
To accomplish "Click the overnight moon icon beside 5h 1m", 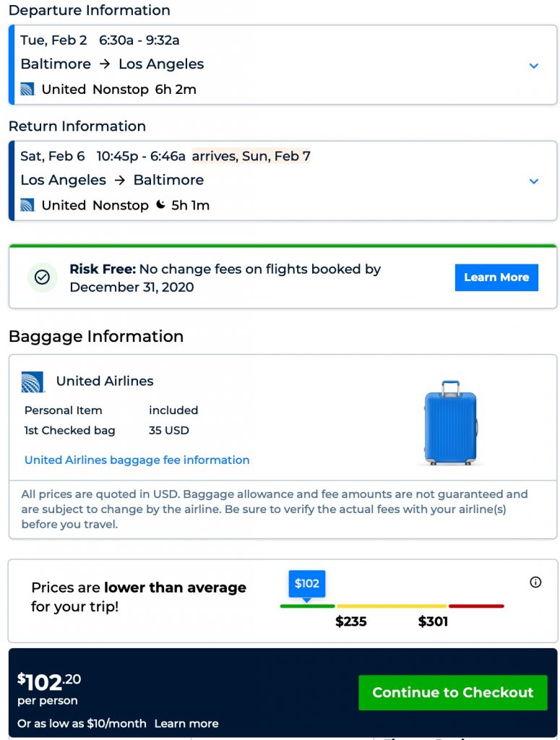I will tap(162, 205).
